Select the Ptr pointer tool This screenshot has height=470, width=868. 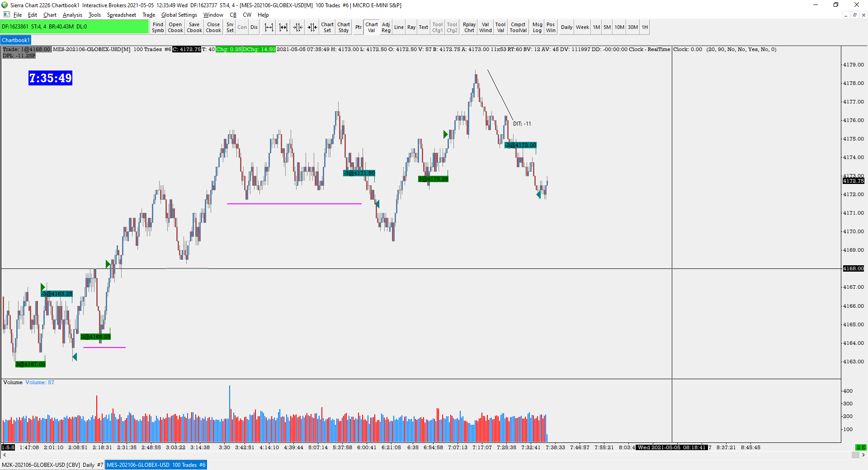359,27
